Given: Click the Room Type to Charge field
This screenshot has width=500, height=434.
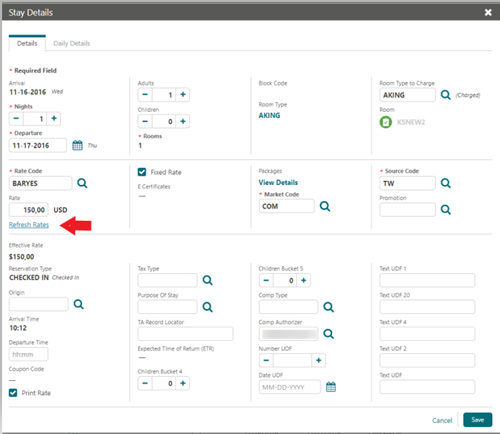Looking at the screenshot, I should (x=407, y=95).
